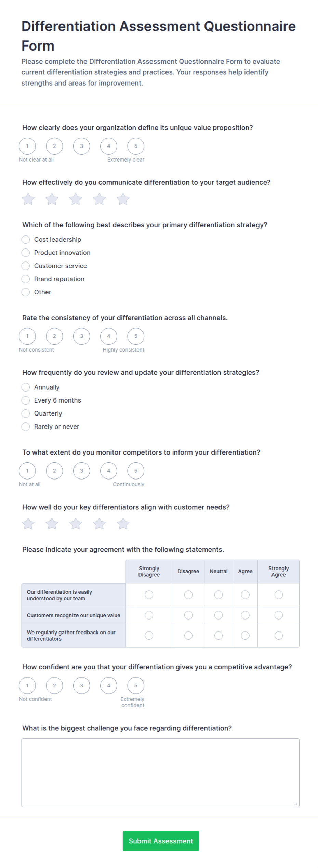Select 5 for channel consistency rating
The image size is (318, 868).
[136, 336]
